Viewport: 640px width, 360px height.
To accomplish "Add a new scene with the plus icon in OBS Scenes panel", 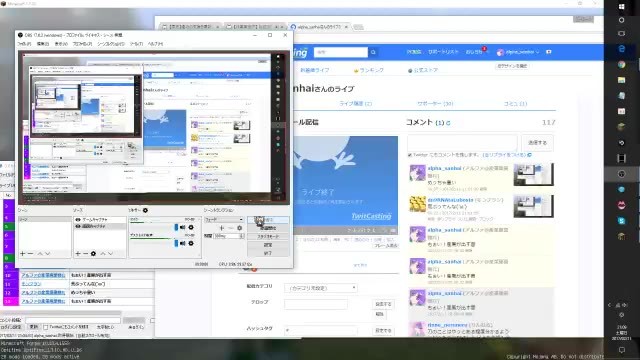I will click(22, 253).
